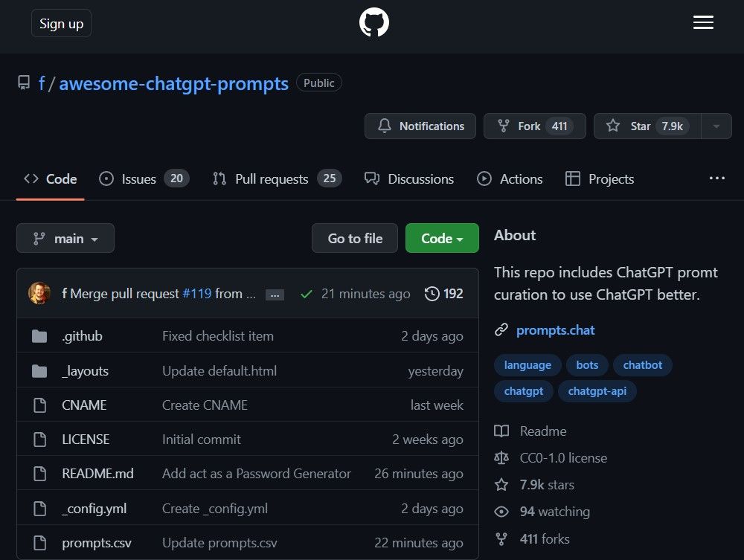Click the GitHub octocat logo

[373, 22]
